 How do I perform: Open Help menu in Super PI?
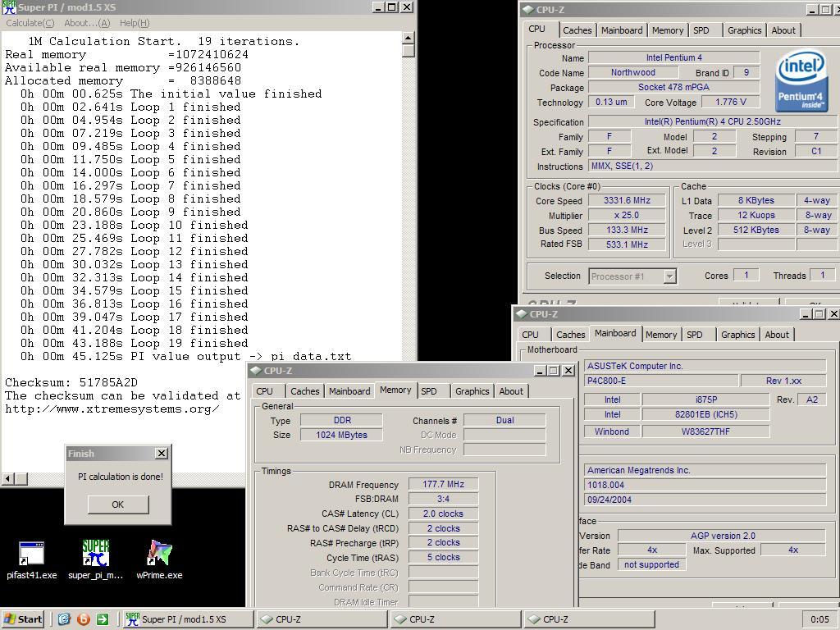pyautogui.click(x=135, y=23)
